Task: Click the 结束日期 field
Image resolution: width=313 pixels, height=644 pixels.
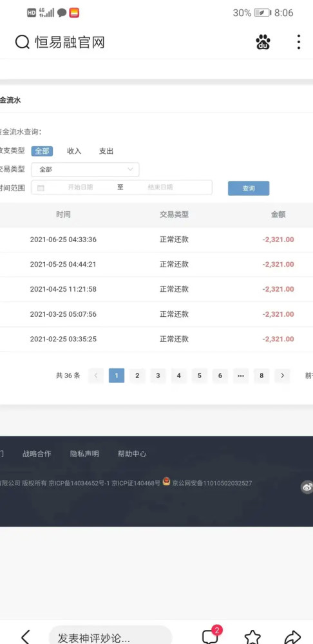Action: (x=160, y=187)
